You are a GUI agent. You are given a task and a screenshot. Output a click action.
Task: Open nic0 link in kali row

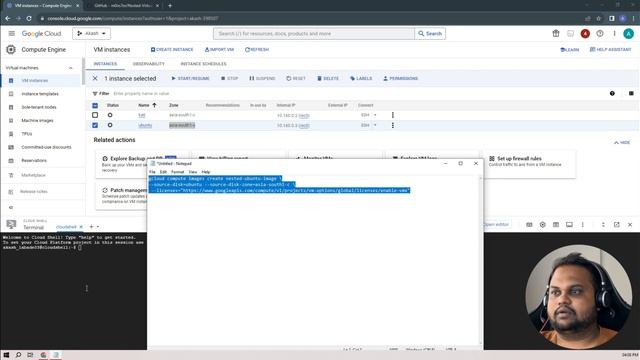pyautogui.click(x=304, y=116)
